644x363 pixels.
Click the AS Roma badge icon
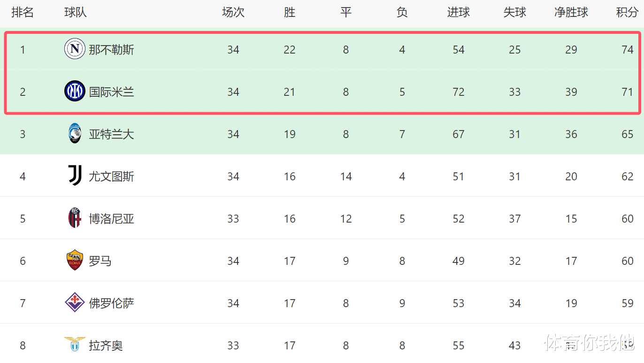coord(75,261)
